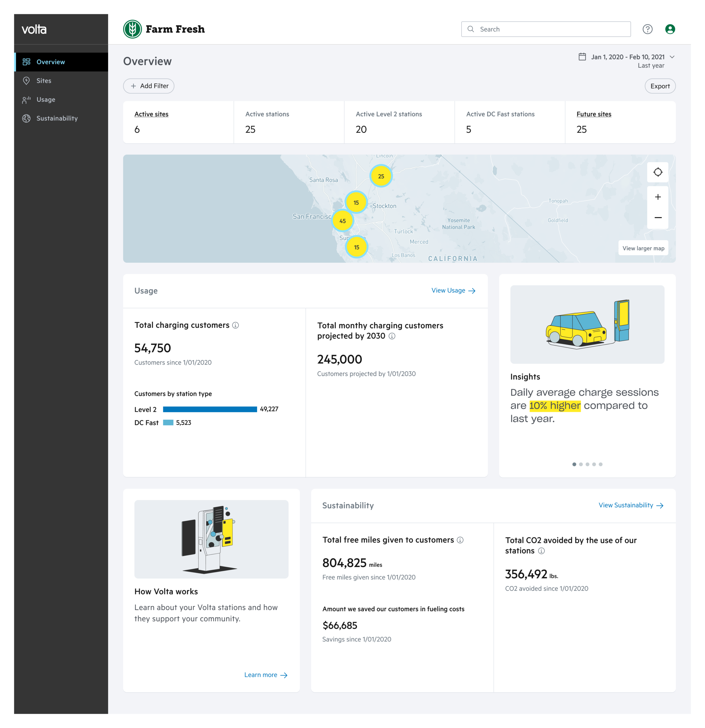Click info icon beside Total free miles
Viewport: 705px width, 728px height.
(x=460, y=540)
